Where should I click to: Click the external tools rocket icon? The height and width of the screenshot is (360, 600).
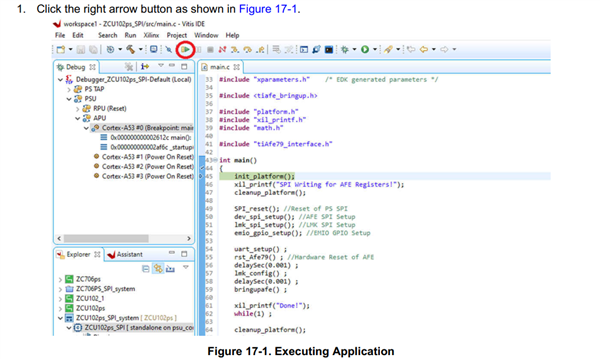pos(388,49)
